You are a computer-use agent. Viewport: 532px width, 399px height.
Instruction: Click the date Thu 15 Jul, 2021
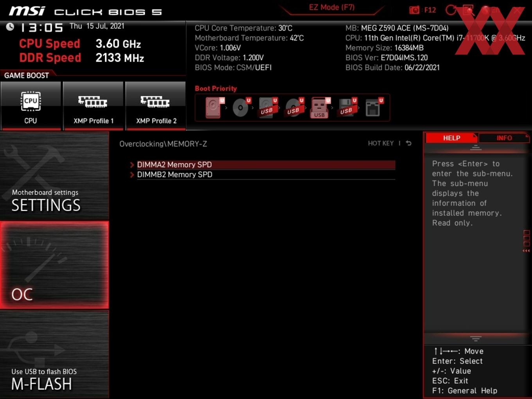click(x=97, y=26)
